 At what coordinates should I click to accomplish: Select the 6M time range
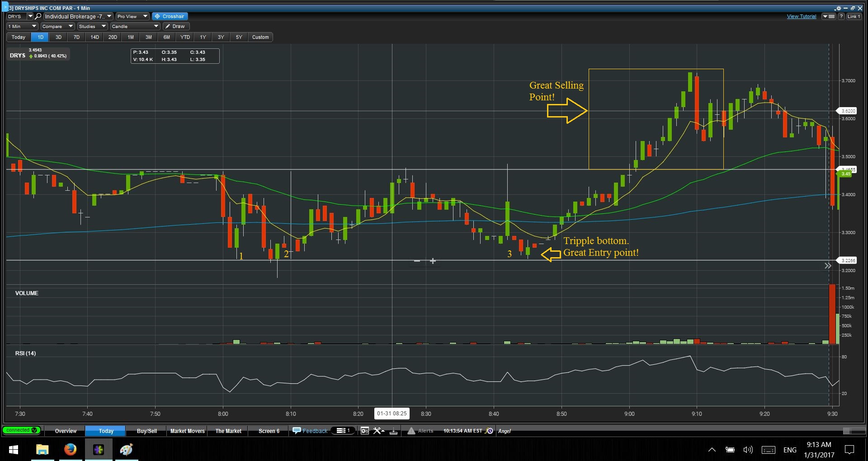pos(167,37)
